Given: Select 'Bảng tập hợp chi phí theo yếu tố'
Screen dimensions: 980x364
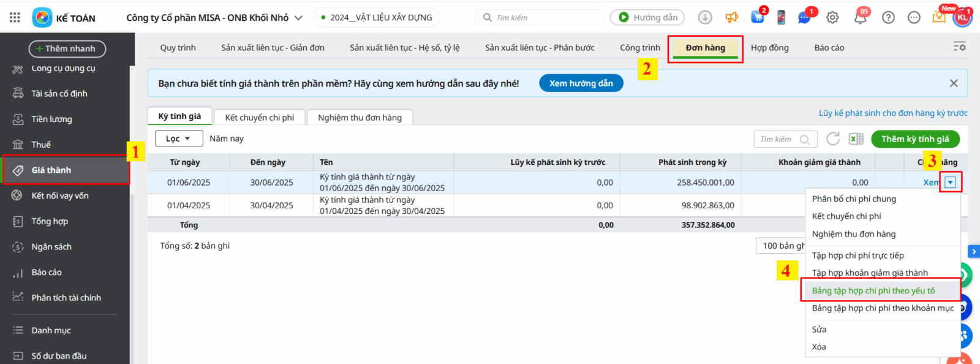Looking at the screenshot, I should (x=873, y=290).
